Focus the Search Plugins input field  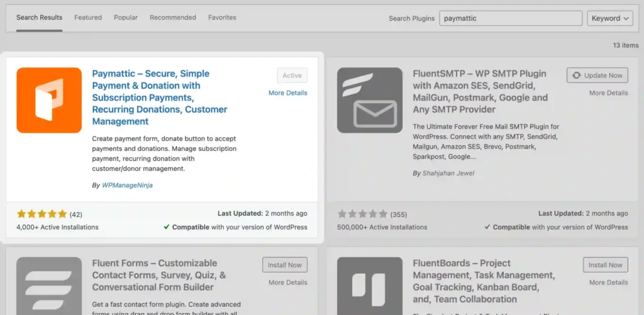(x=511, y=18)
